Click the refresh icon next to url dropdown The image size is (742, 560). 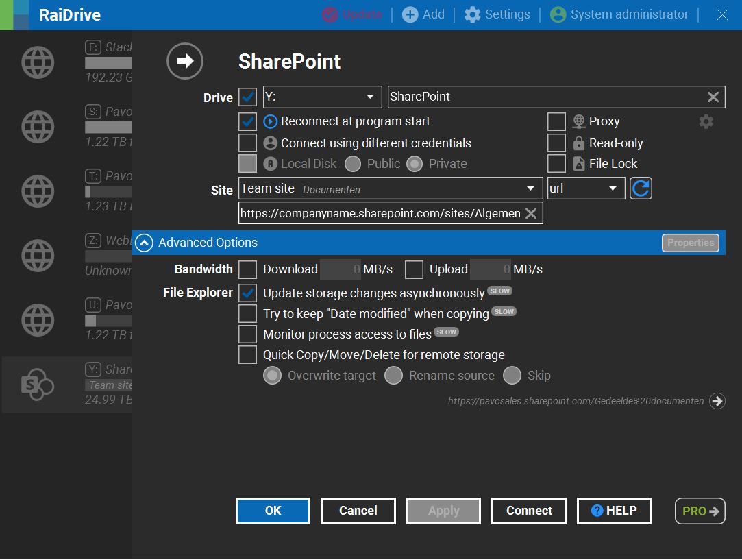click(x=641, y=188)
